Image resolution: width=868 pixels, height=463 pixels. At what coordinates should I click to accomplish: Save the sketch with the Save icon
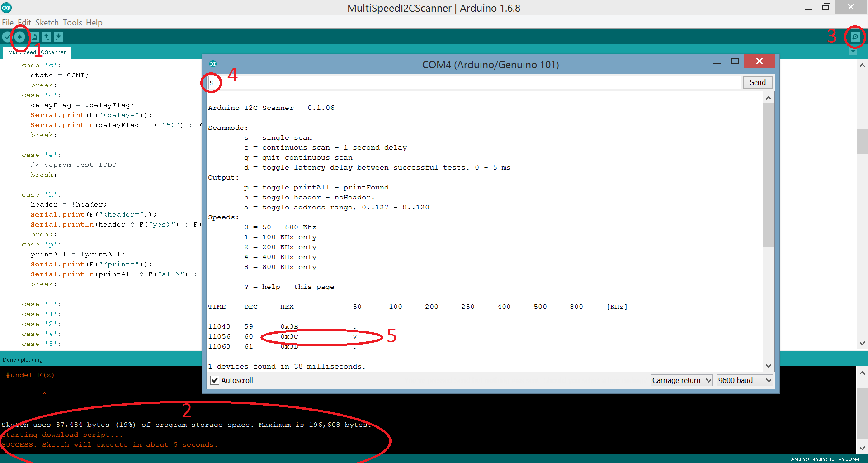point(58,37)
